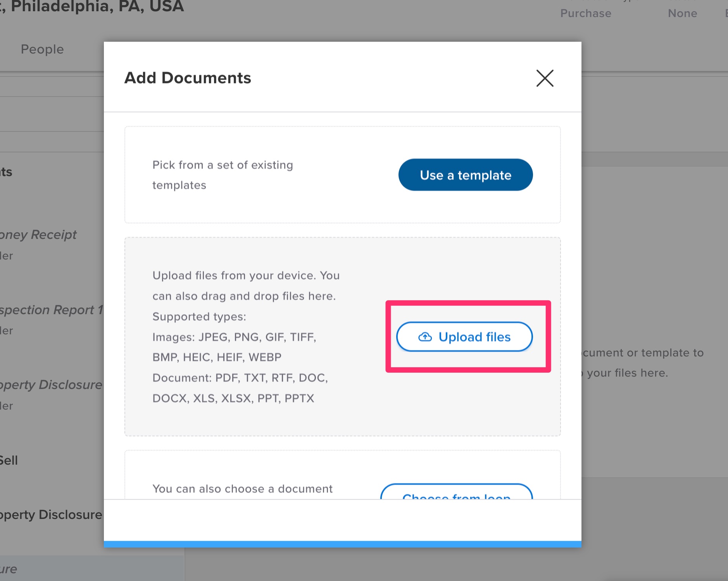Open the Purchase transaction type dropdown
Screen dimensions: 728x581
click(586, 13)
